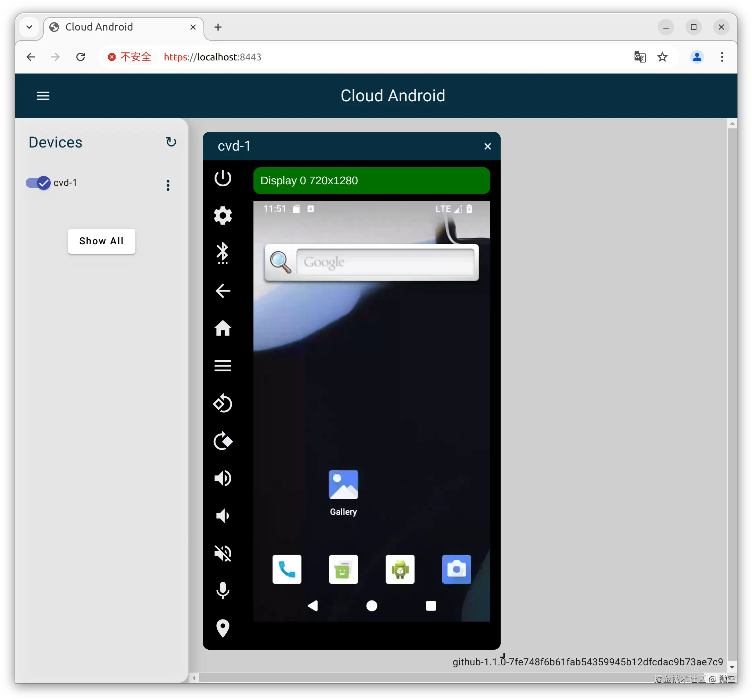Rotate the device counter-clockwise
Viewport: 752px width, 700px height.
(223, 403)
